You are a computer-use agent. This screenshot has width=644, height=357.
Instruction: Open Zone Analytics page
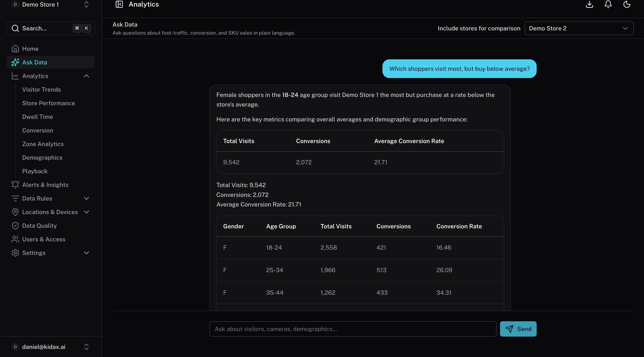(43, 144)
